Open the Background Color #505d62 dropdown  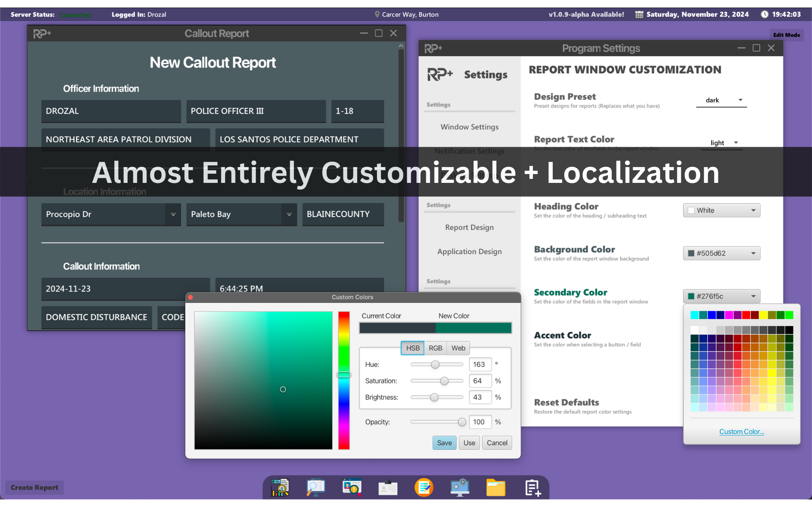(721, 253)
